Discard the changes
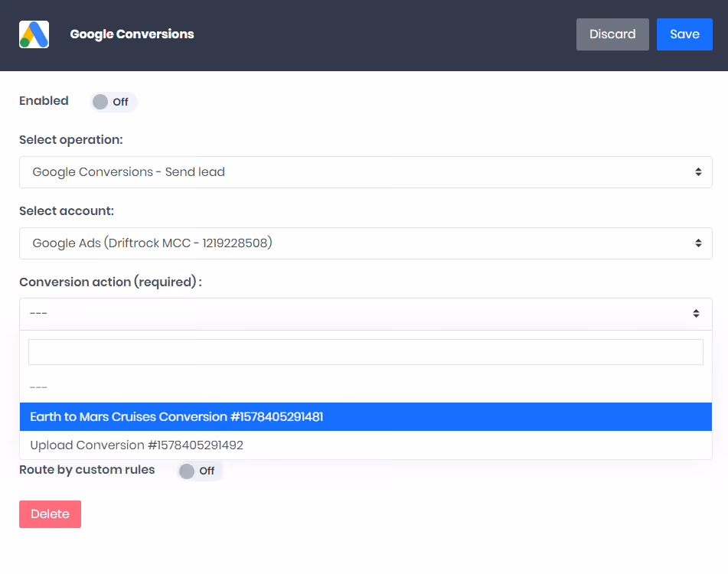The image size is (728, 574). click(612, 34)
